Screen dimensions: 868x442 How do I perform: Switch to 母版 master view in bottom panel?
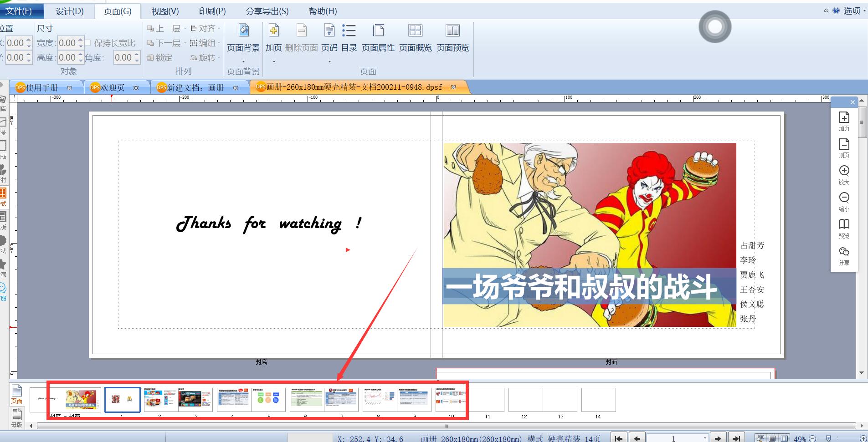(16, 418)
